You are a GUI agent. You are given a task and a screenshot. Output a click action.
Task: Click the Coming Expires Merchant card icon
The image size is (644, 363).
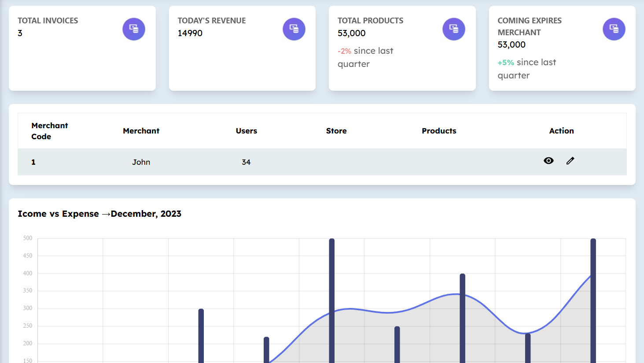614,29
